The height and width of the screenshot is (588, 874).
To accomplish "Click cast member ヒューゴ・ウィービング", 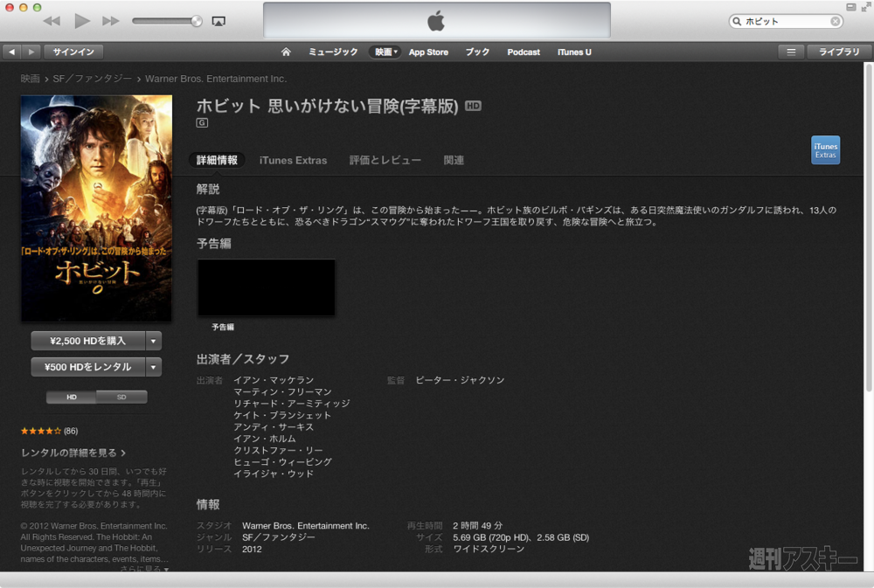I will (282, 462).
